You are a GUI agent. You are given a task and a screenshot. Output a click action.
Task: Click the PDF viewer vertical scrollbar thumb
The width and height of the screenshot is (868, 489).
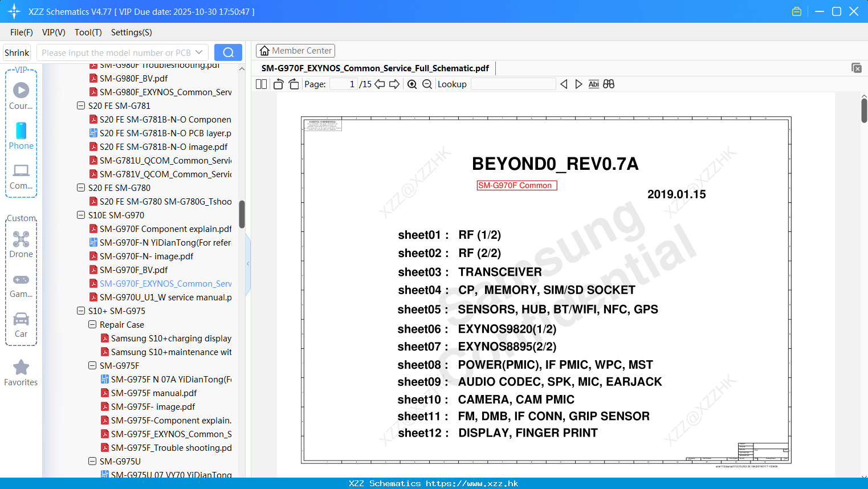[864, 111]
